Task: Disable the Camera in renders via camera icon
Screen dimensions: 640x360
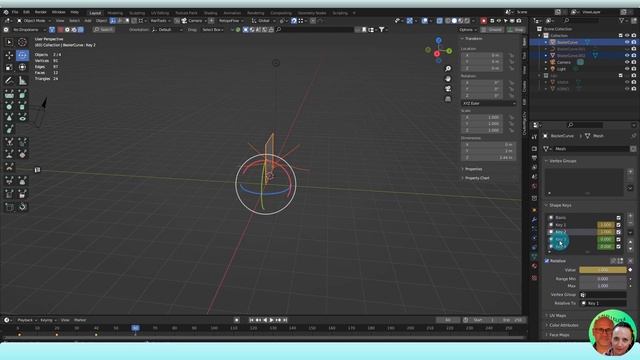Action: click(x=633, y=62)
